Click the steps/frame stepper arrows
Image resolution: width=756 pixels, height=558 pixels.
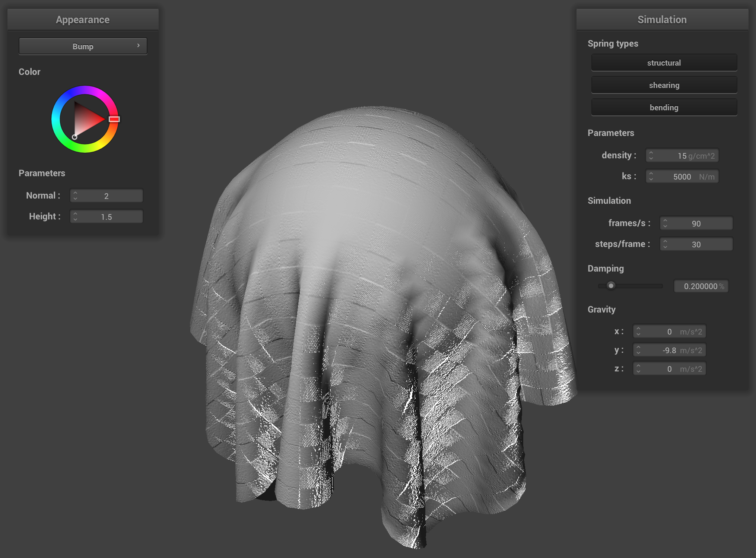[x=665, y=244]
